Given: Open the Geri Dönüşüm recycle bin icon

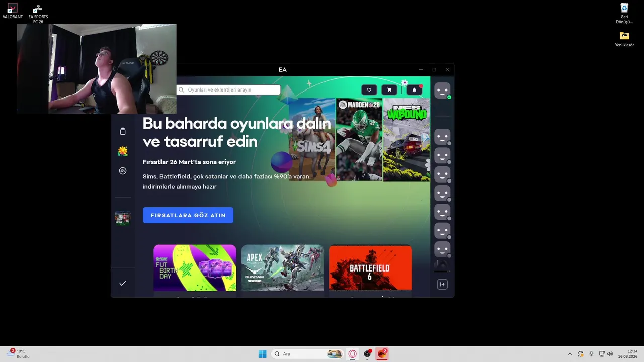Looking at the screenshot, I should coord(624,13).
